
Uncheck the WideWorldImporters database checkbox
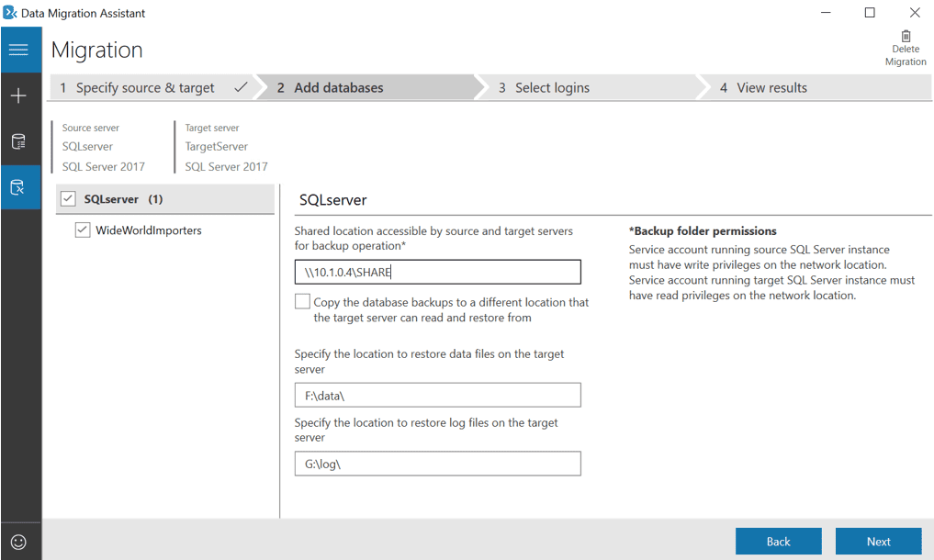83,230
